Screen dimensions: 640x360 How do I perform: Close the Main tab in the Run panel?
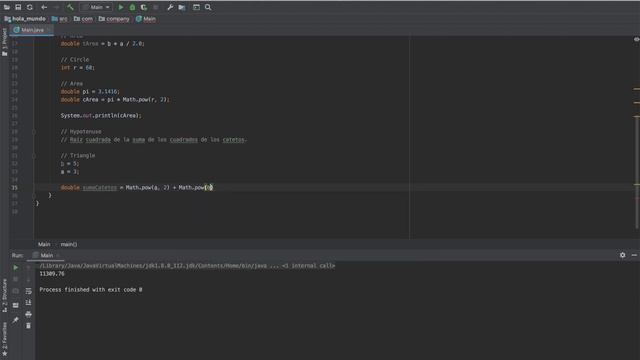(58, 255)
